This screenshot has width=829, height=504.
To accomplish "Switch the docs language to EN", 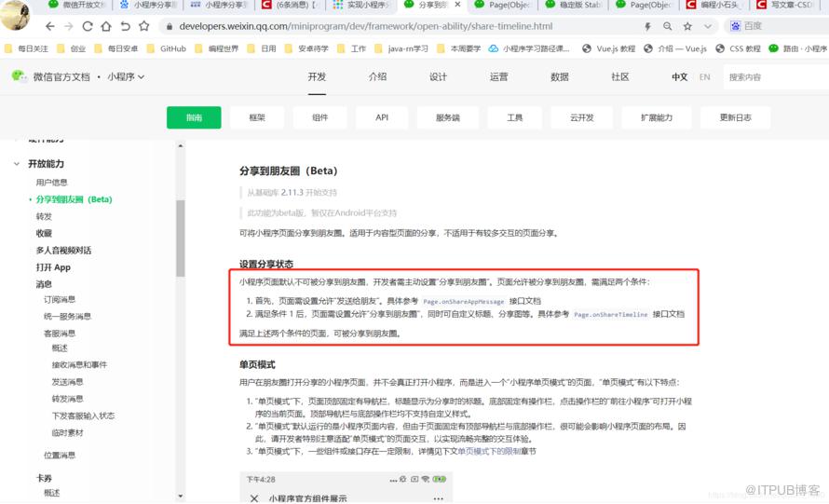I will click(704, 77).
